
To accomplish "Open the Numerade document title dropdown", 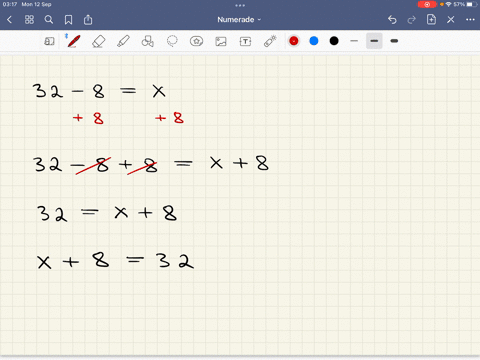I will pos(239,20).
